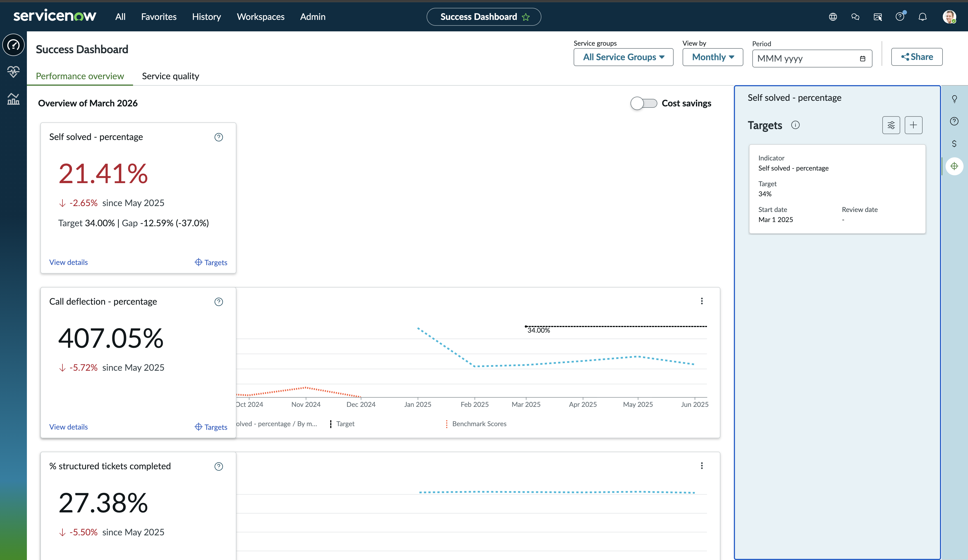Screen dimensions: 968x560
Task: Open the calendar picker in the Period field
Action: tap(863, 59)
